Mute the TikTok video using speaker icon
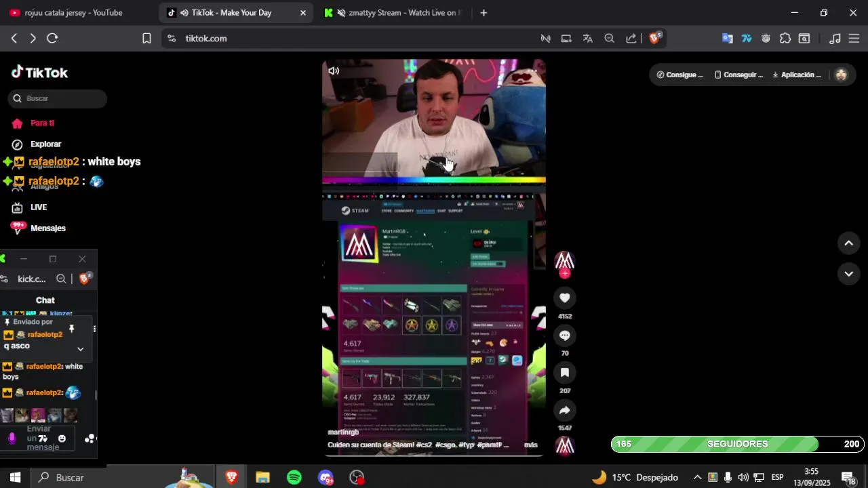868x488 pixels. tap(334, 70)
